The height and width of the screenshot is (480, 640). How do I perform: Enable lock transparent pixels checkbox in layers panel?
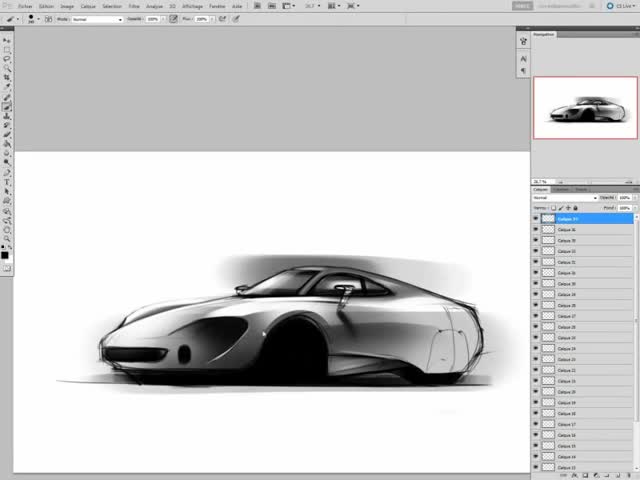554,207
